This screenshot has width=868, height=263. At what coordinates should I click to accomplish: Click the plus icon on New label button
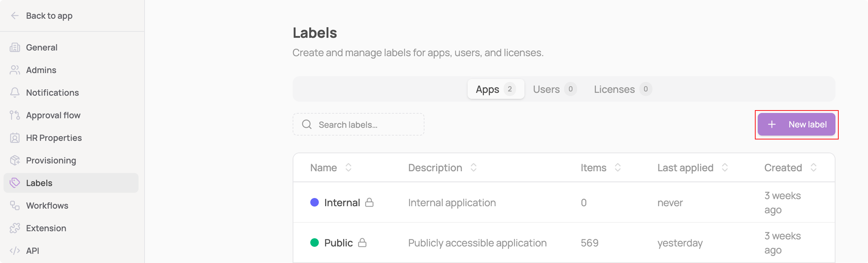click(772, 125)
